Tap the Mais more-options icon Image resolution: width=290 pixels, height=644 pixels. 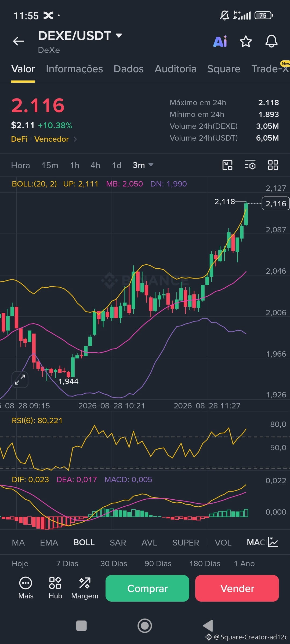click(26, 588)
